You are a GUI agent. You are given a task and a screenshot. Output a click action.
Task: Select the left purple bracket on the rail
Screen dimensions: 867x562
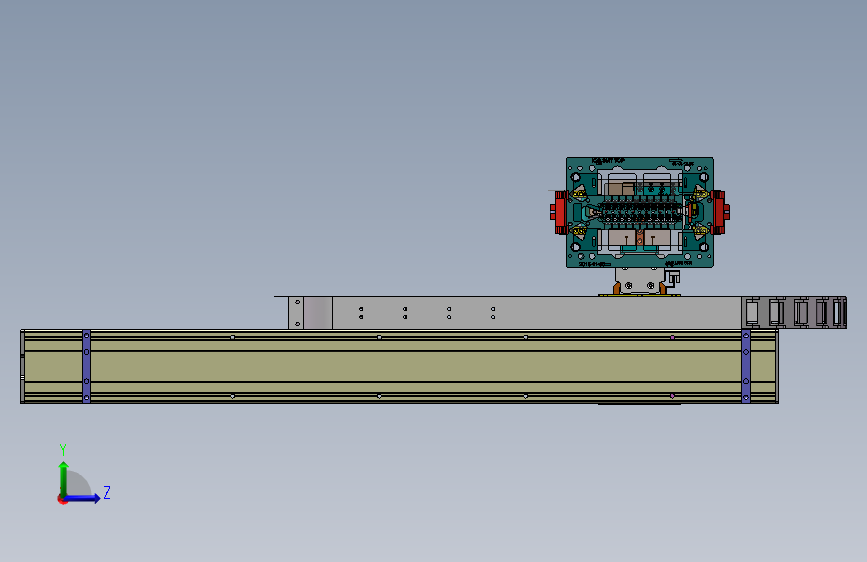tap(86, 366)
